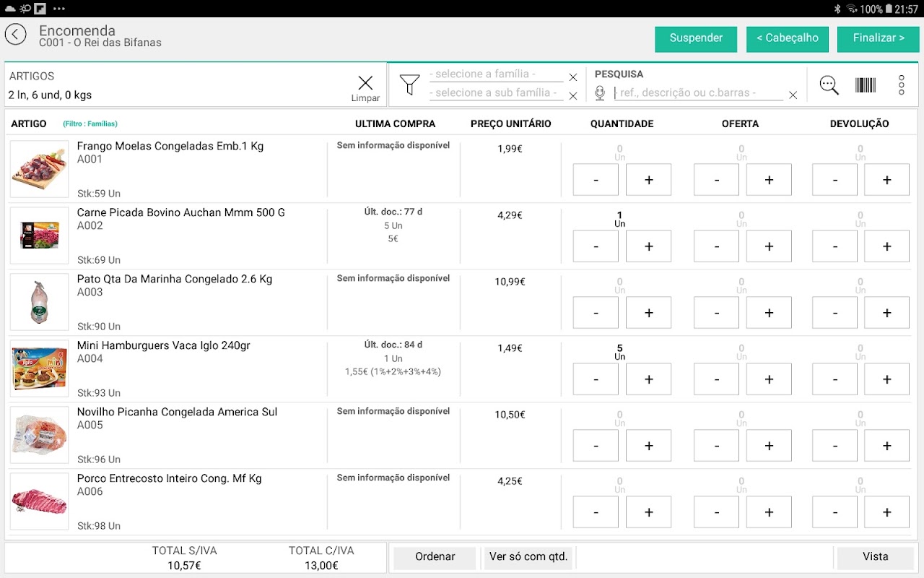
Task: Open the 'selecione a sub família' dropdown
Action: tap(496, 93)
